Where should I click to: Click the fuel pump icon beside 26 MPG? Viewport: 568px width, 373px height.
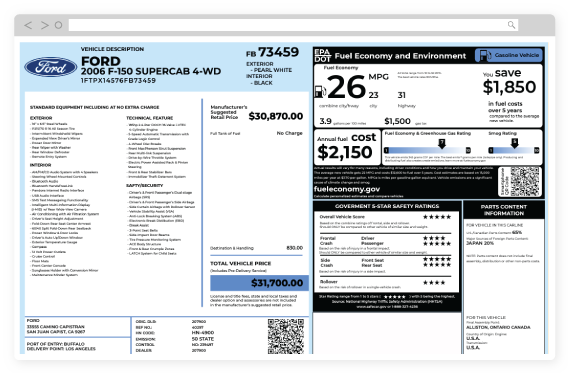[320, 91]
